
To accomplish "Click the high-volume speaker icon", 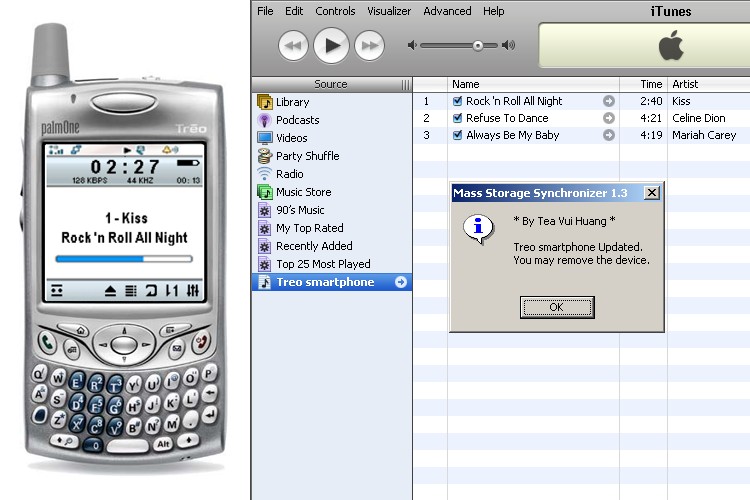I will 508,45.
